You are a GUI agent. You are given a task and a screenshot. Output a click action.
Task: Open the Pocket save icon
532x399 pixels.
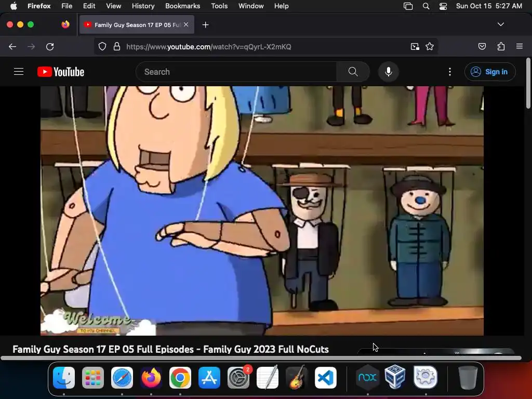tap(482, 47)
